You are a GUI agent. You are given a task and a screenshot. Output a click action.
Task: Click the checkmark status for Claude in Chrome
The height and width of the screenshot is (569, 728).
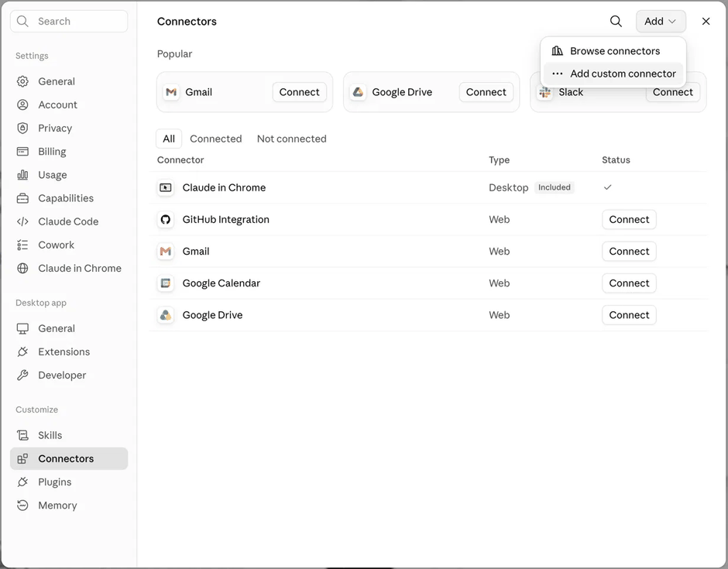[x=607, y=187]
